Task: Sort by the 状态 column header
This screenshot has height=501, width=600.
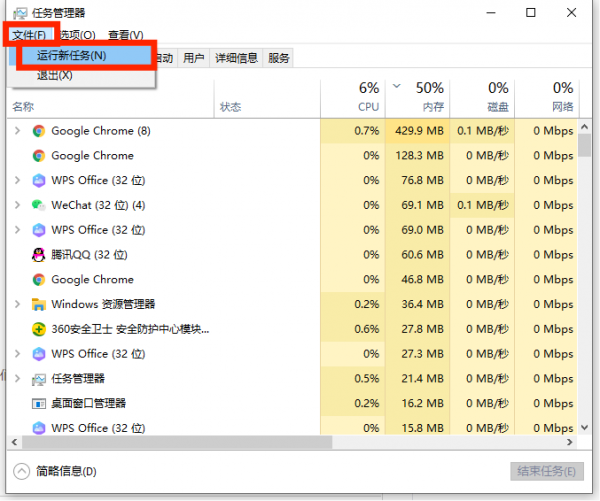Action: (x=267, y=99)
